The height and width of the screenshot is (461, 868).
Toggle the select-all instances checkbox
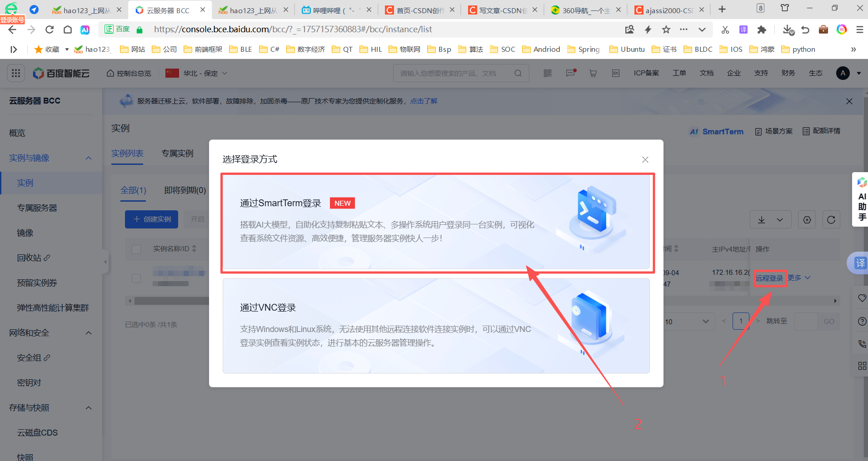click(136, 249)
